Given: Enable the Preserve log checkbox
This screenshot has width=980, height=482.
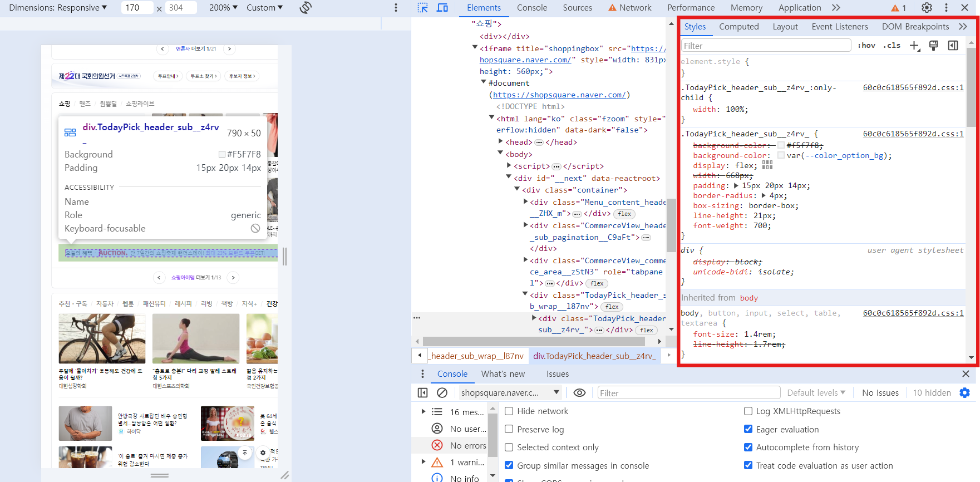Looking at the screenshot, I should 509,429.
